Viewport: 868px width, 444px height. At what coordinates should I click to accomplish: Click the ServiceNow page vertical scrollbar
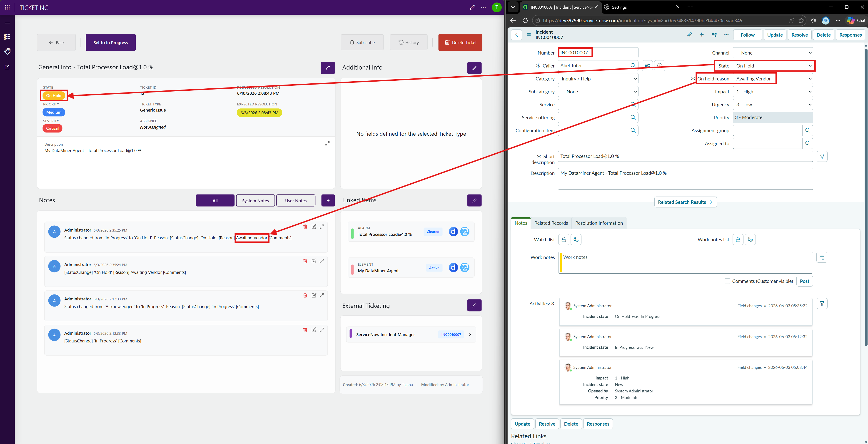[866, 197]
